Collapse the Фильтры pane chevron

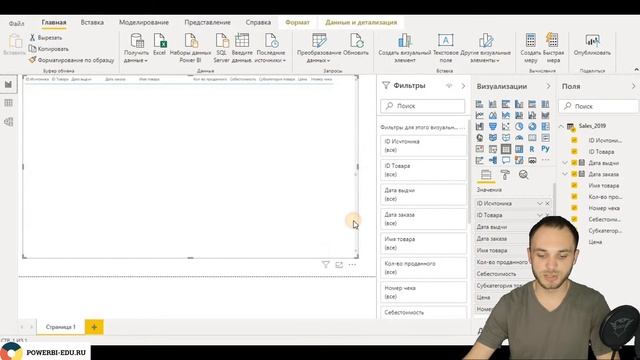pyautogui.click(x=463, y=86)
